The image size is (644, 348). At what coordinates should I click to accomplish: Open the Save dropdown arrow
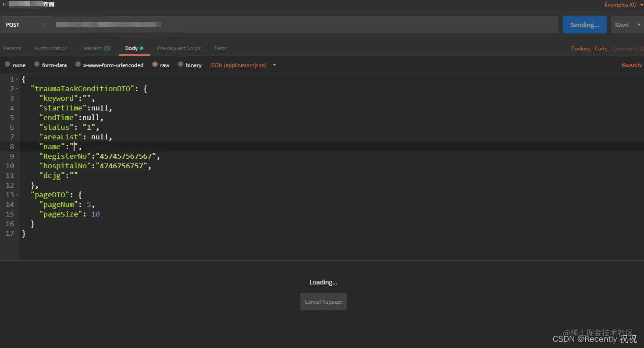[639, 25]
